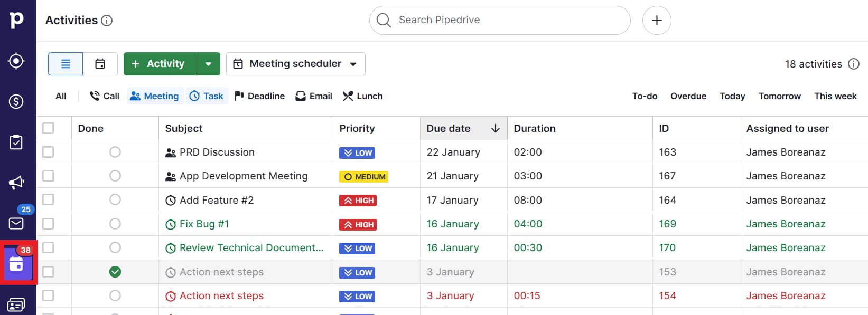868x315 pixels.
Task: Select list view icon
Action: pos(66,64)
